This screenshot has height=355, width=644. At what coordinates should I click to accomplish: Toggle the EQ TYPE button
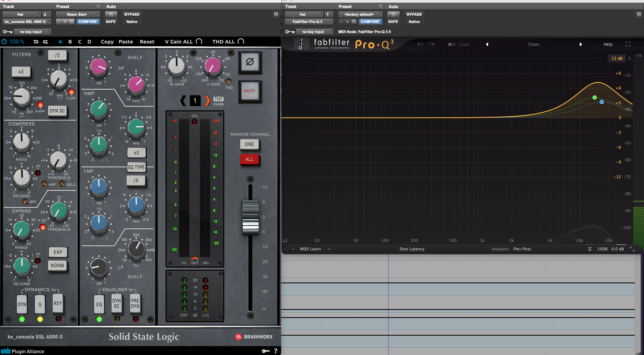(x=136, y=167)
